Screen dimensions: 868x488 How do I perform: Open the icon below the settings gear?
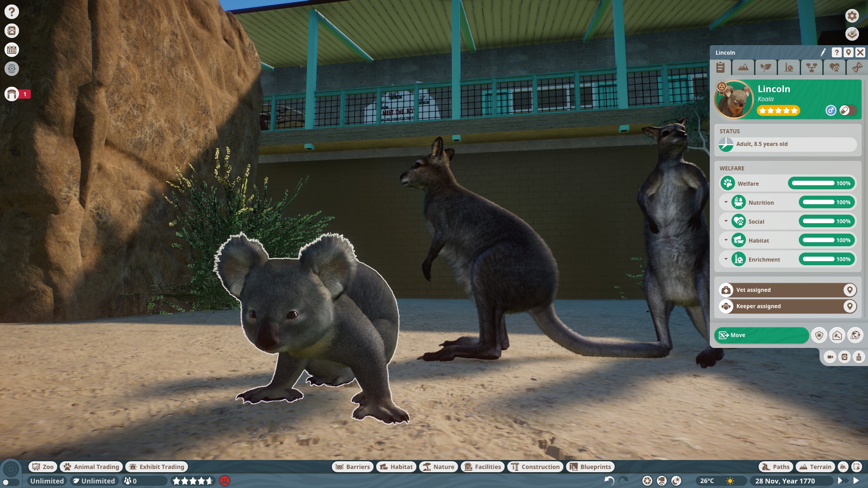[x=852, y=34]
